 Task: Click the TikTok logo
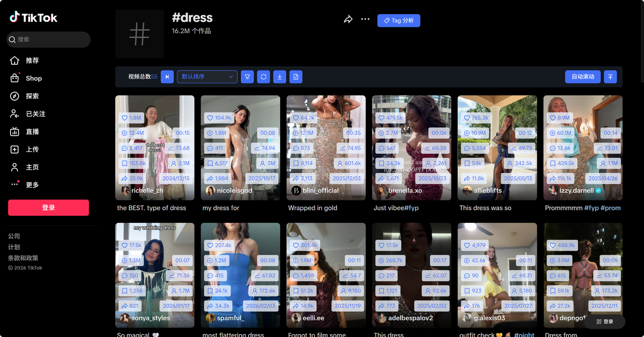[34, 18]
